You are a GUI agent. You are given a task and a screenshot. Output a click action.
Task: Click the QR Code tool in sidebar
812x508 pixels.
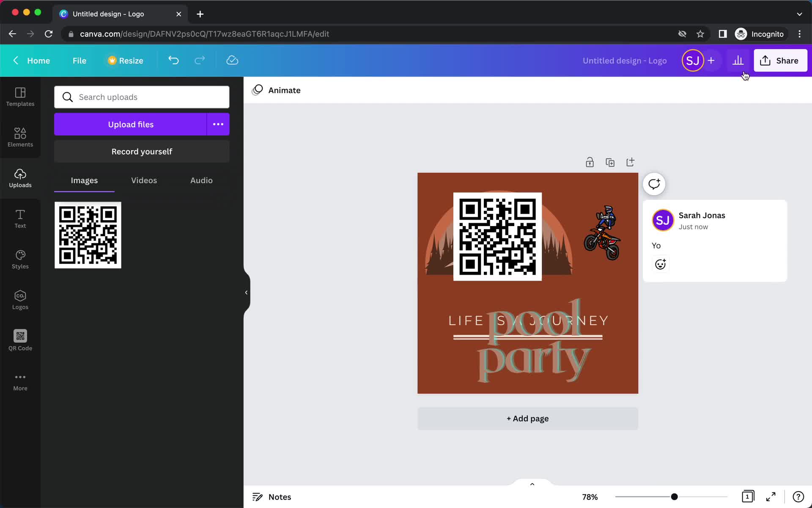20,340
